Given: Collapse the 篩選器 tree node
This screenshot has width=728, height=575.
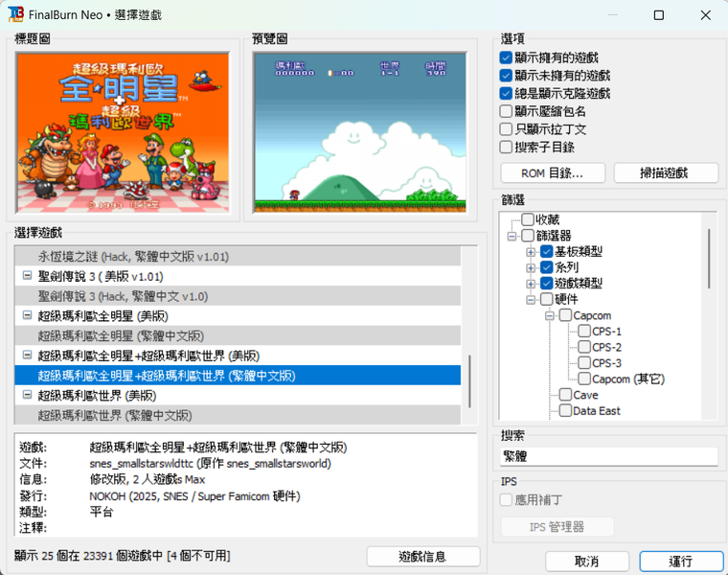Looking at the screenshot, I should pos(512,236).
